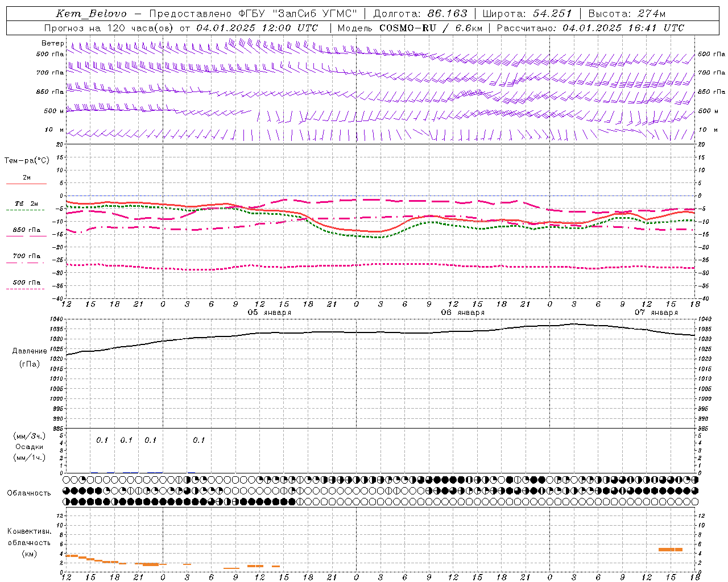728x582 pixels.
Task: Select the Конвективн. panel label
Action: point(30,531)
